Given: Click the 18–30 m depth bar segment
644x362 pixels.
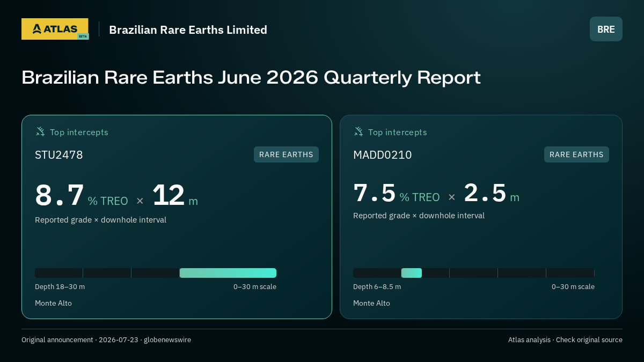Looking at the screenshot, I should pyautogui.click(x=228, y=273).
